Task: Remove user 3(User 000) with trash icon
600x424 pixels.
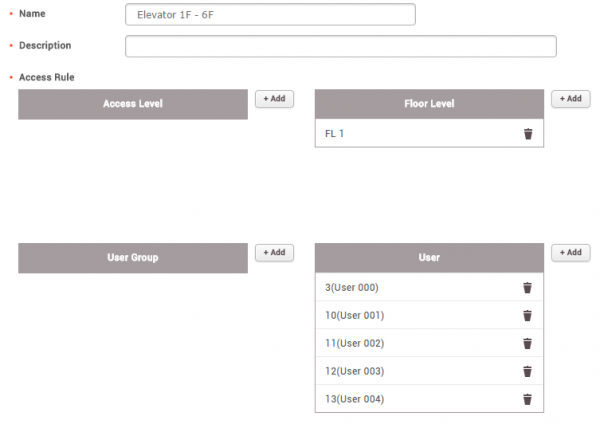Action: [x=527, y=288]
